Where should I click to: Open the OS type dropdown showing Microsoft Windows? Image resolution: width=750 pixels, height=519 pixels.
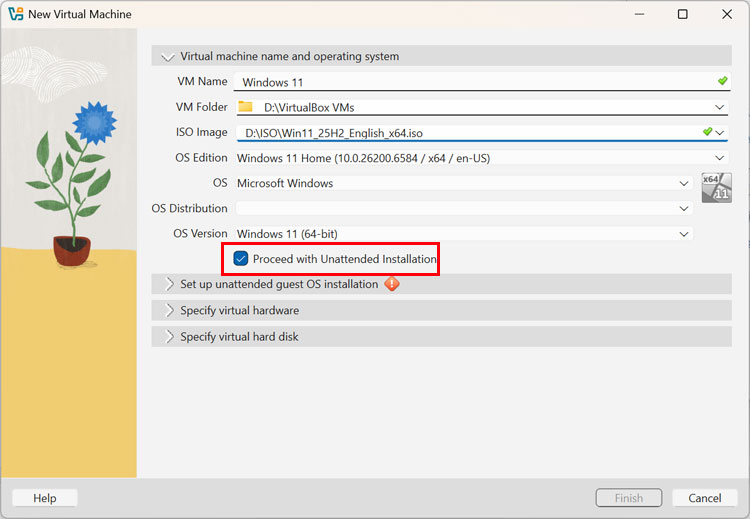684,183
